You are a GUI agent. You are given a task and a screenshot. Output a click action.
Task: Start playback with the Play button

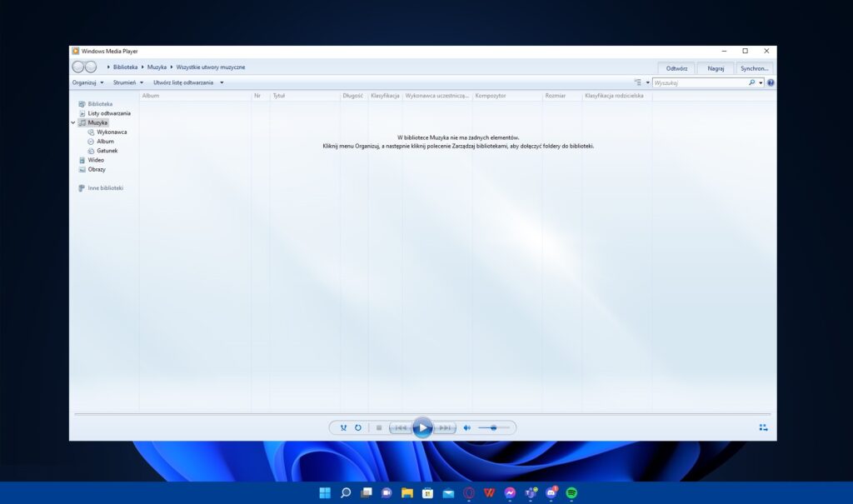click(x=422, y=428)
